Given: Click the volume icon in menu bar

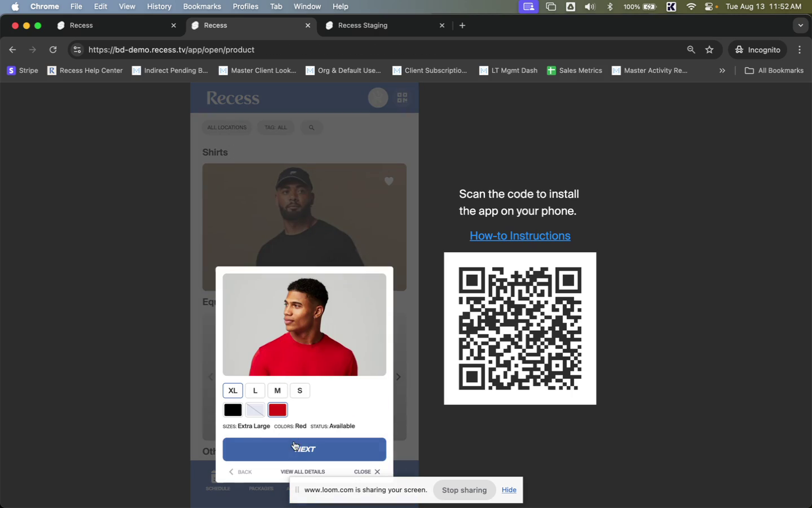Looking at the screenshot, I should pos(590,7).
